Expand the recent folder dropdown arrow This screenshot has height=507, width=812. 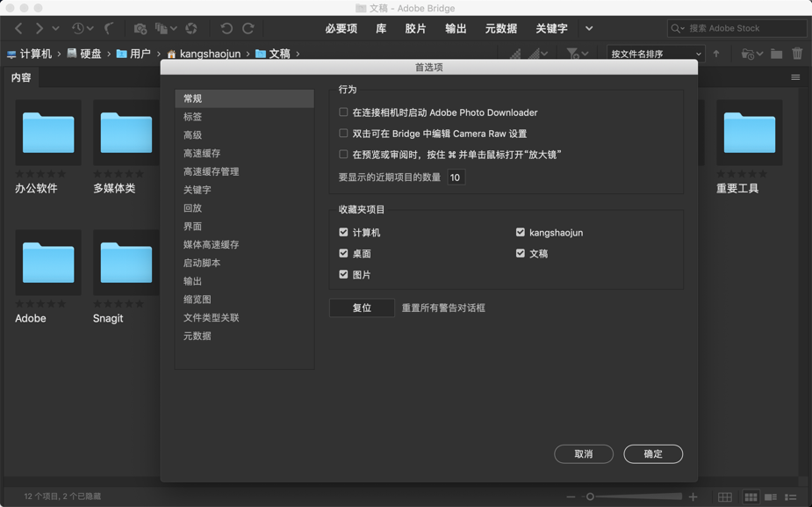[759, 54]
